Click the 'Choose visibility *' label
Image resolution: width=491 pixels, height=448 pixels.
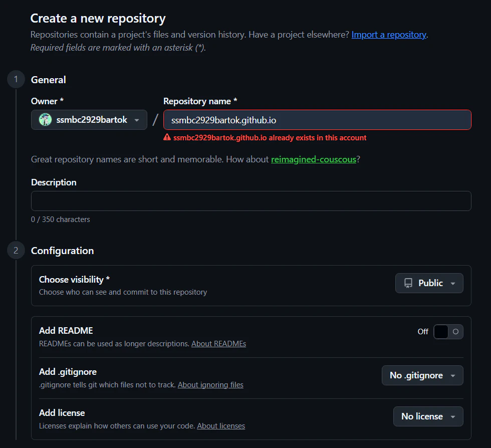click(x=74, y=279)
